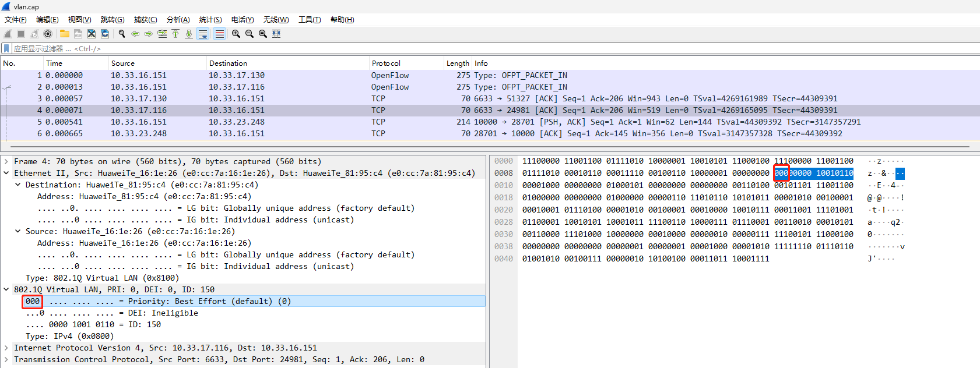Open the 帮助(H) menu
Viewport: 980px width, 368px height.
click(342, 20)
